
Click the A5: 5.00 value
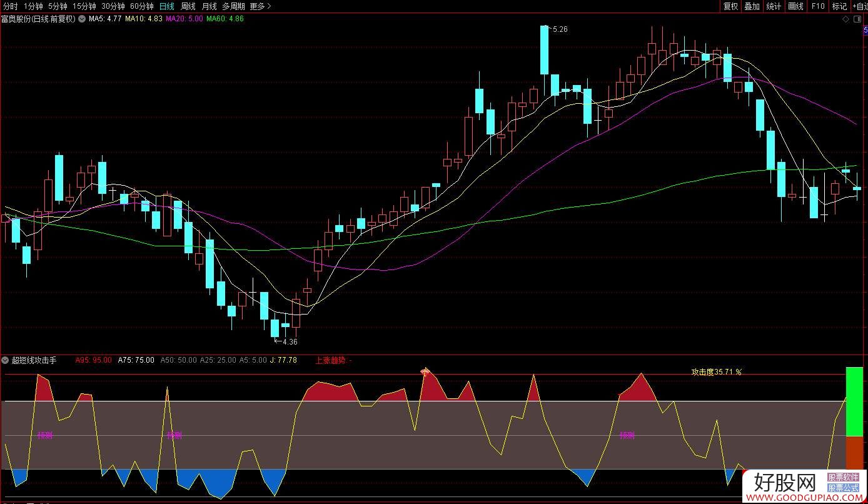tap(253, 360)
